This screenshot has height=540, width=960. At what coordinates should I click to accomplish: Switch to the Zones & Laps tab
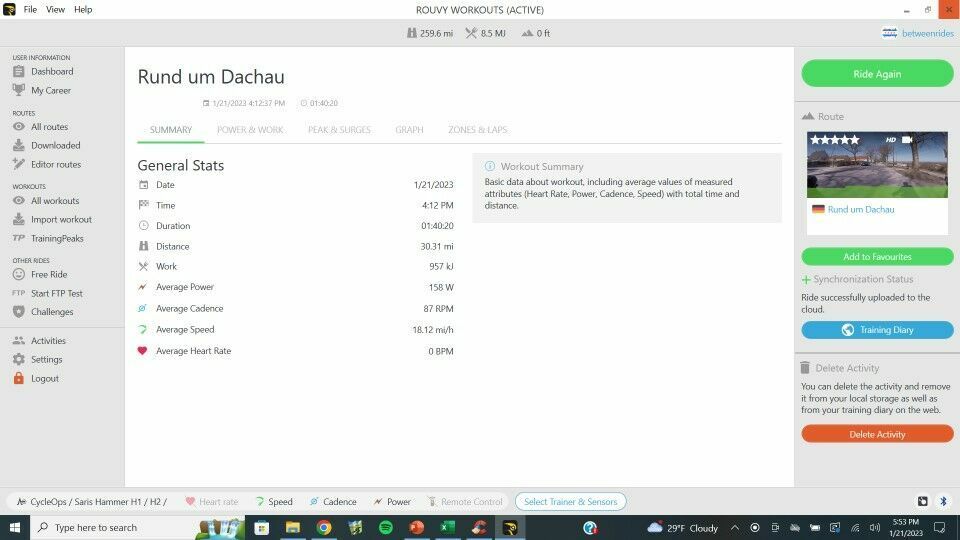(477, 130)
